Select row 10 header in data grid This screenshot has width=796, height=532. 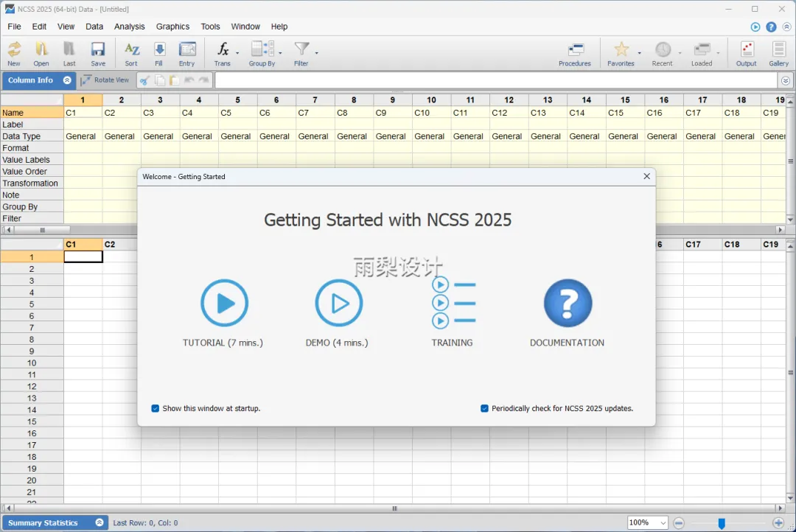(x=32, y=363)
